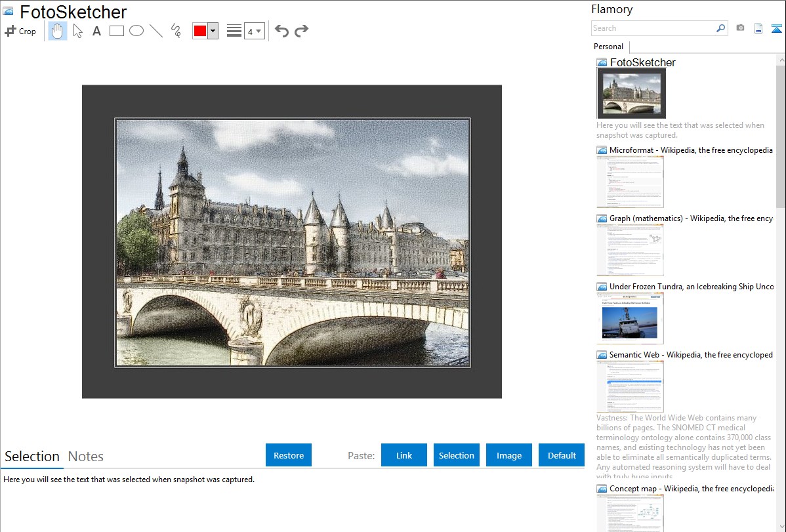This screenshot has width=786, height=532.
Task: Switch to the Selection tab
Action: (x=32, y=457)
